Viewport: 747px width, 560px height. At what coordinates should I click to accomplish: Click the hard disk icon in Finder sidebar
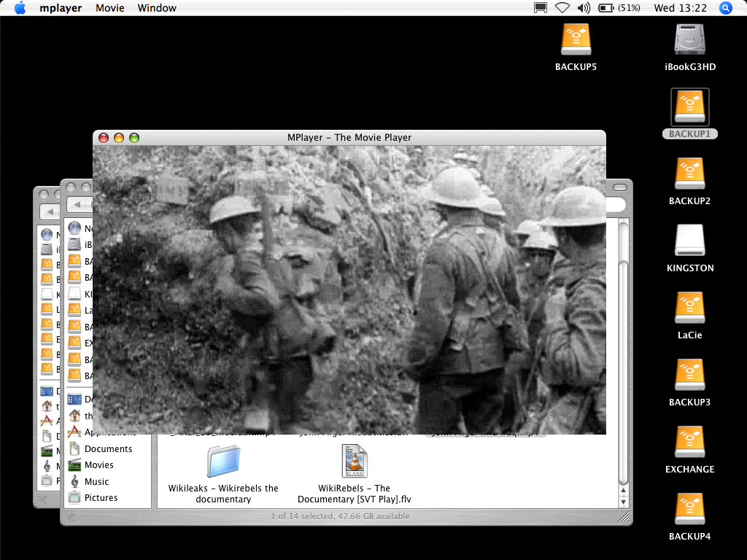point(74,244)
